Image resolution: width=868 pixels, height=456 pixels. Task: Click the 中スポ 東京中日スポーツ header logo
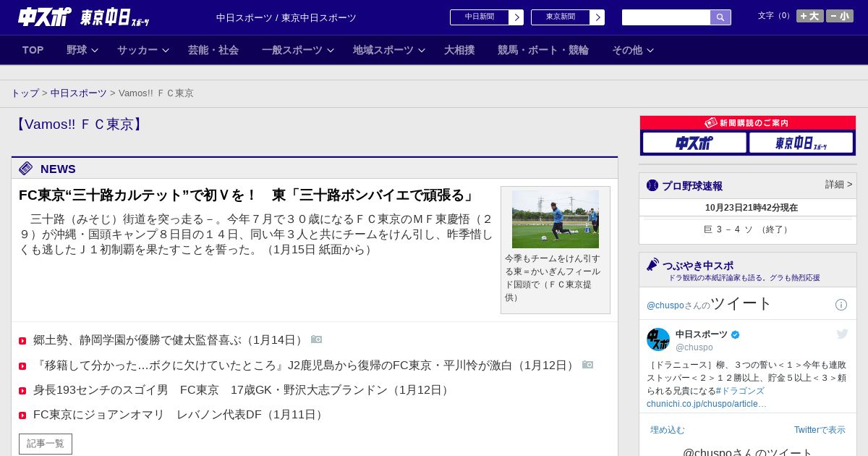tap(83, 17)
